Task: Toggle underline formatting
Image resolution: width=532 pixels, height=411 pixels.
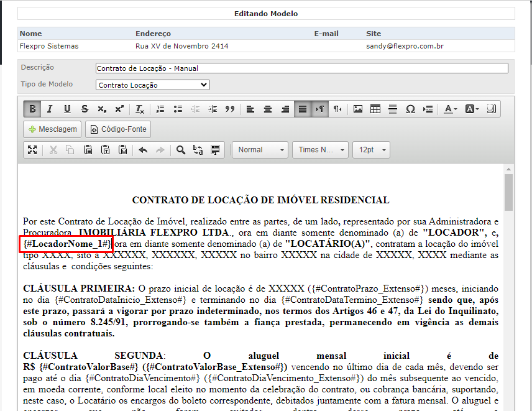Action: coord(67,109)
